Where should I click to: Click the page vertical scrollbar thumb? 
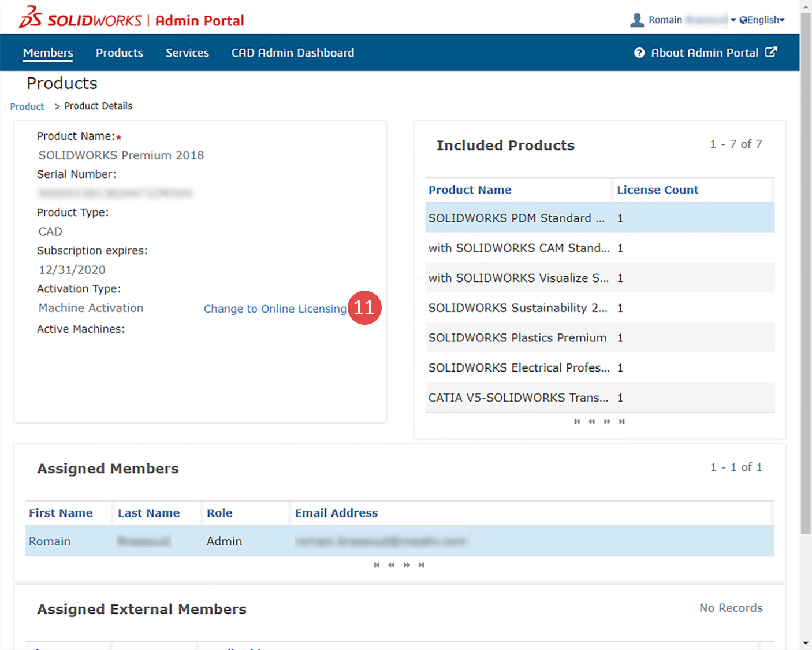pyautogui.click(x=806, y=273)
